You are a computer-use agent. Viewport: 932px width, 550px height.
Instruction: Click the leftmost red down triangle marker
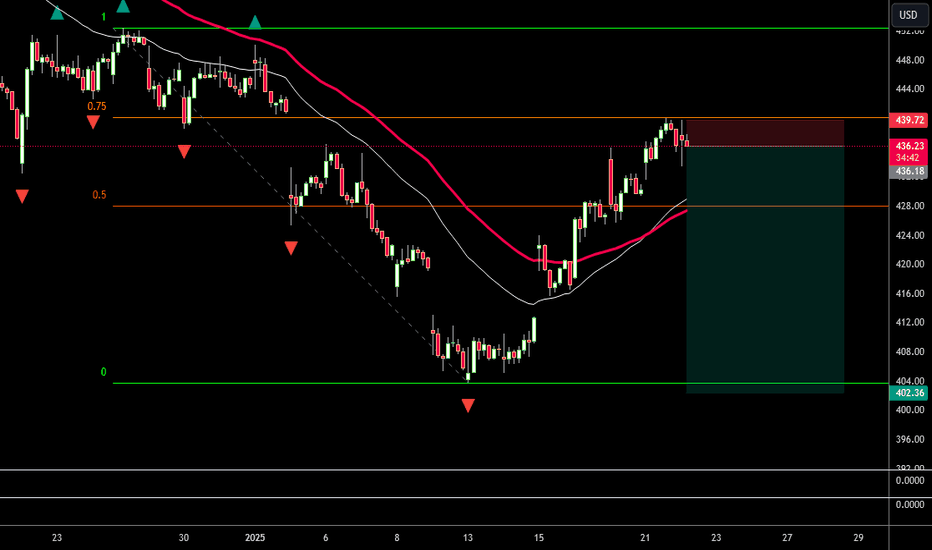coord(22,196)
